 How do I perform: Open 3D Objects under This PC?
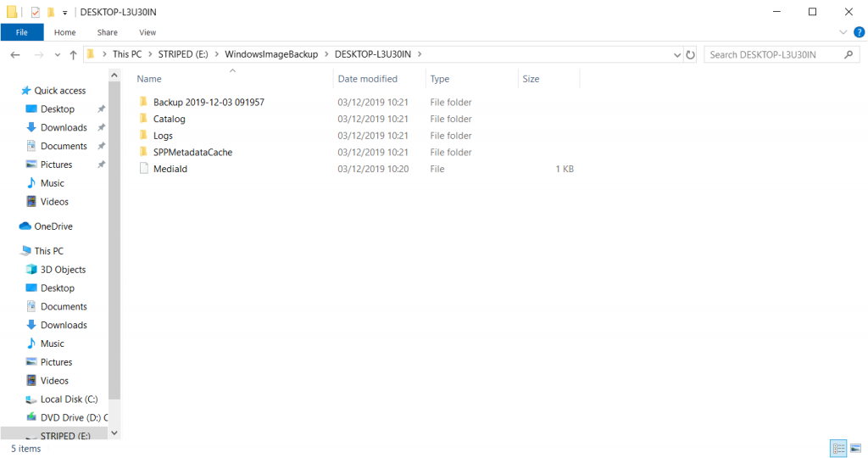[63, 269]
